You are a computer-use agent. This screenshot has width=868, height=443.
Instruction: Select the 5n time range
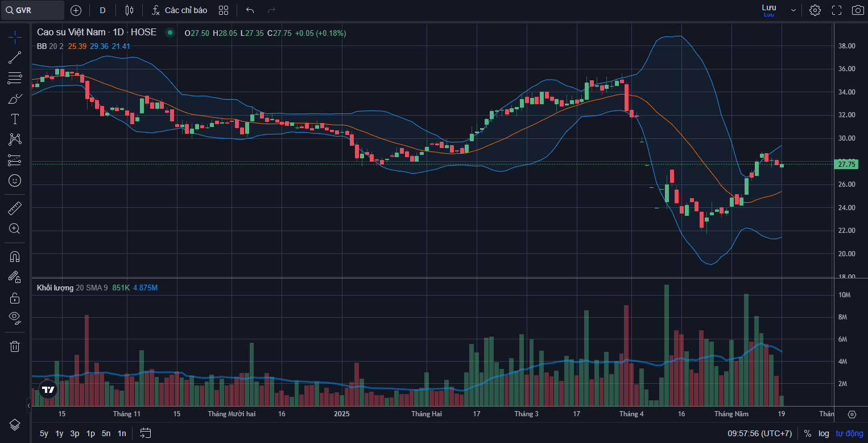[106, 433]
